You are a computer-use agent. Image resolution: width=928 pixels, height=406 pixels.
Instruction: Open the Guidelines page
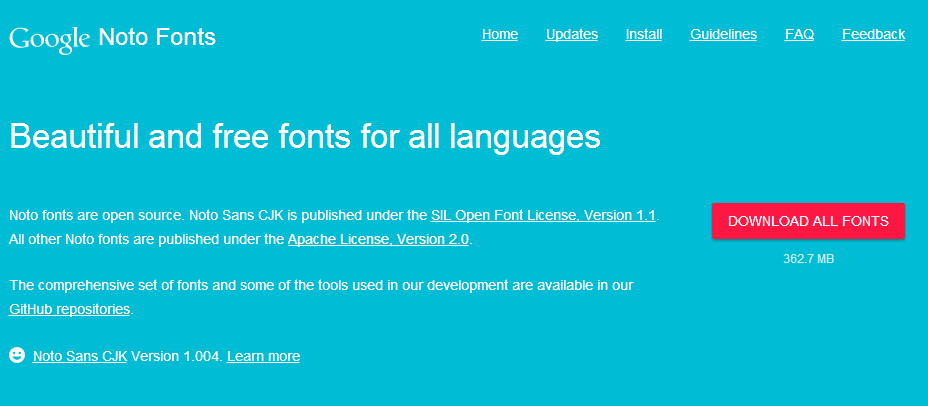click(x=723, y=34)
